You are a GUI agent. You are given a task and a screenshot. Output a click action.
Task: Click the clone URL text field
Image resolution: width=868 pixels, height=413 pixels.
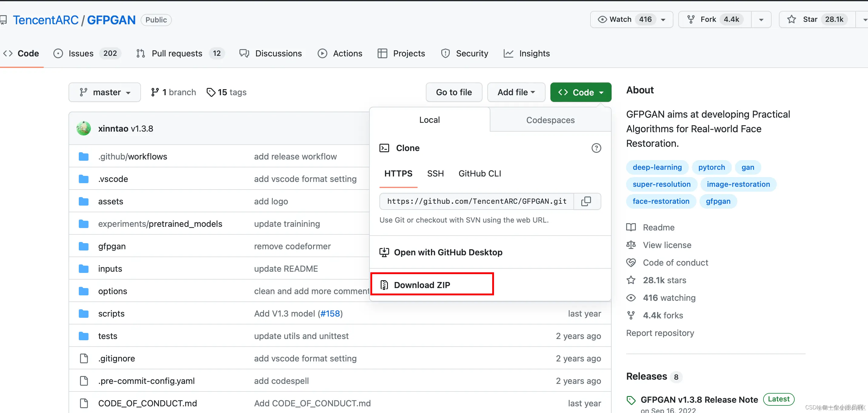[x=476, y=201]
